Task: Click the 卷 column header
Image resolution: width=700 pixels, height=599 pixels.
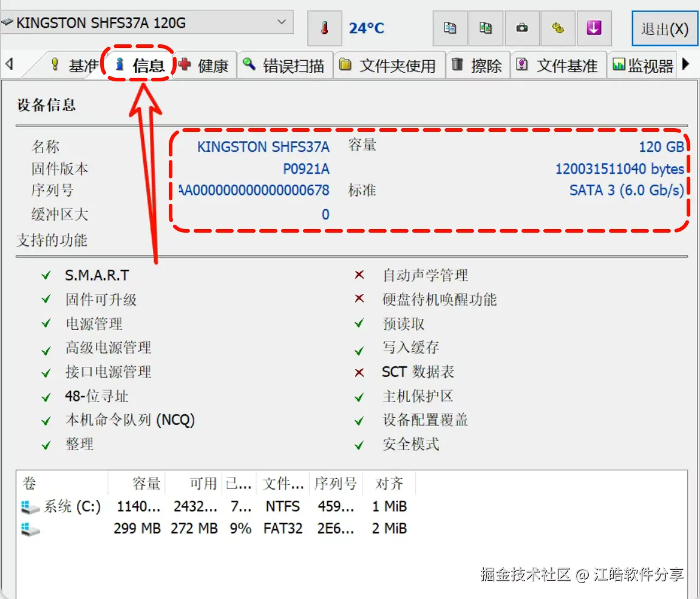Action: [x=63, y=483]
